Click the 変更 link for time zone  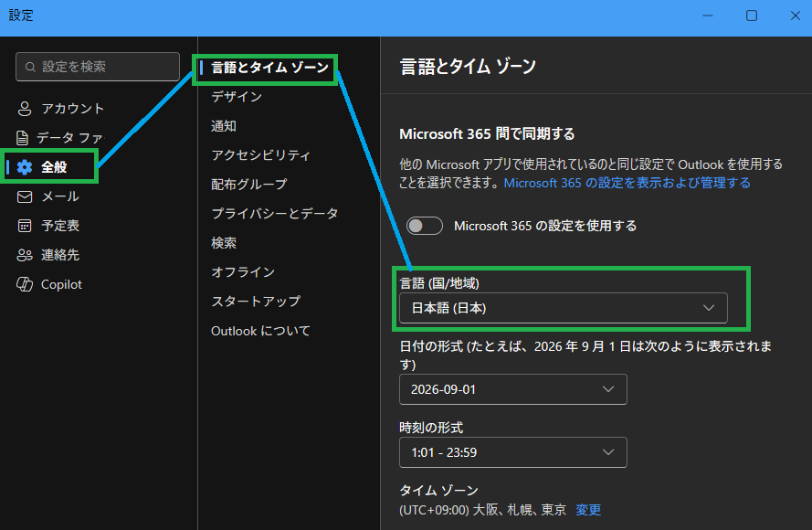pyautogui.click(x=588, y=510)
